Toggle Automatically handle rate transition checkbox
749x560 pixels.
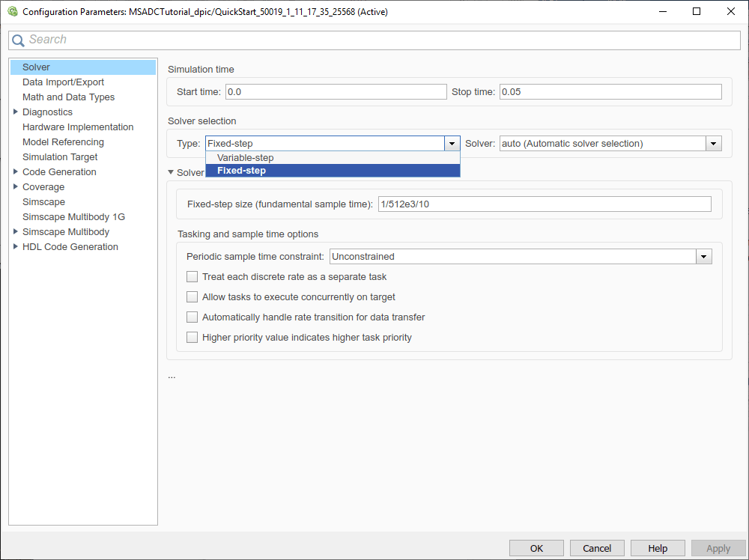(192, 317)
